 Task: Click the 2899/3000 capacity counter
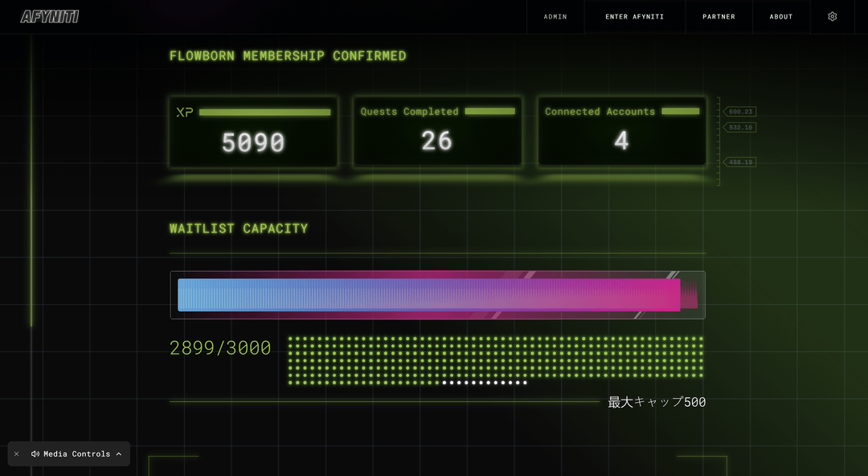click(220, 348)
